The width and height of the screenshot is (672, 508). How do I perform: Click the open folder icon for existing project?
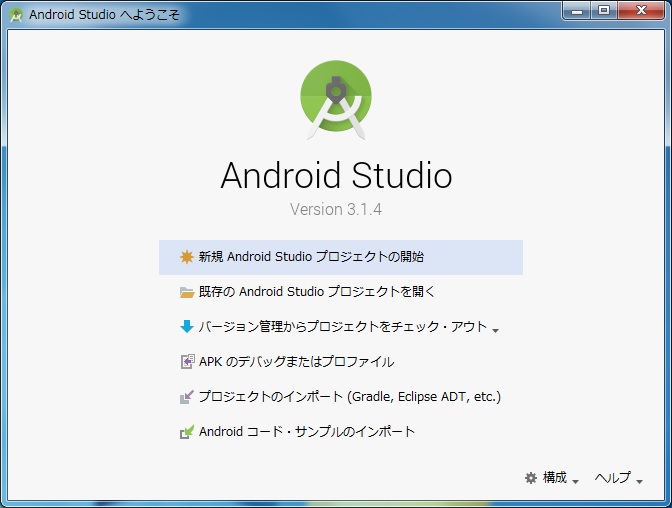[x=187, y=292]
